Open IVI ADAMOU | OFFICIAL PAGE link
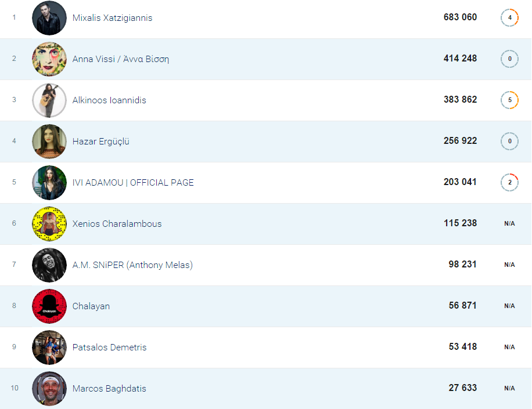Image resolution: width=532 pixels, height=409 pixels. (x=133, y=183)
